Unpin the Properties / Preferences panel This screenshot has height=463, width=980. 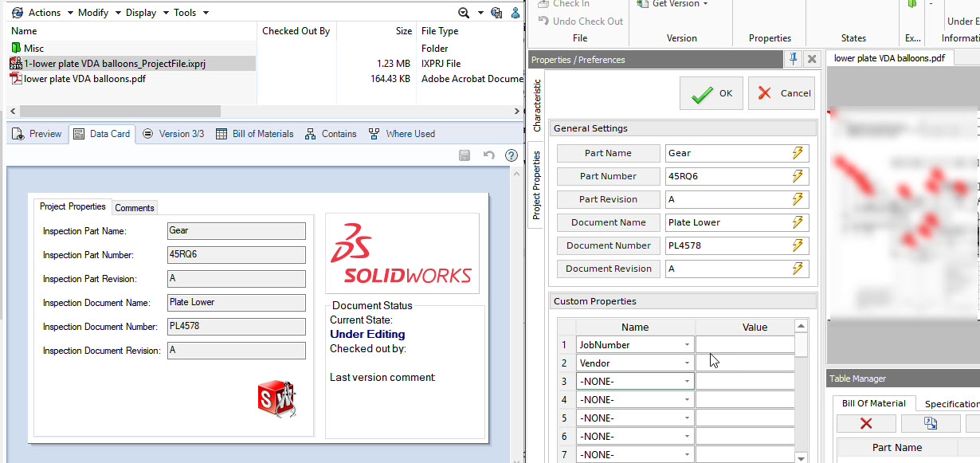pyautogui.click(x=791, y=59)
